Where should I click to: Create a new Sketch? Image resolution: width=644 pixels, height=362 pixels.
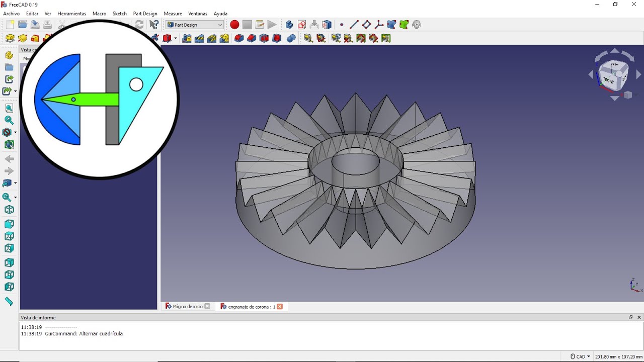302,25
